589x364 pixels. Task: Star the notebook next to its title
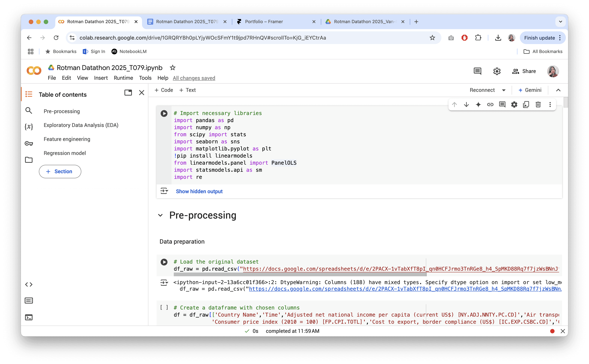172,68
